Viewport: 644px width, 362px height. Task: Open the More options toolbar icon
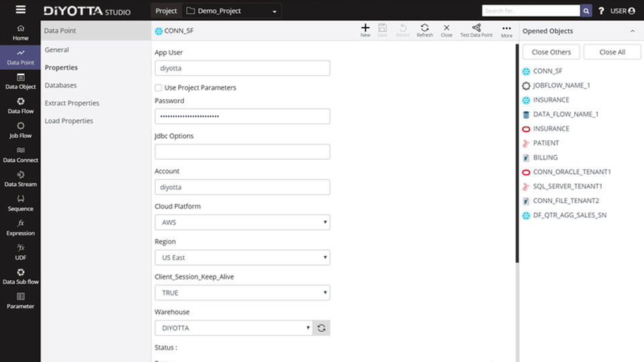coord(506,29)
